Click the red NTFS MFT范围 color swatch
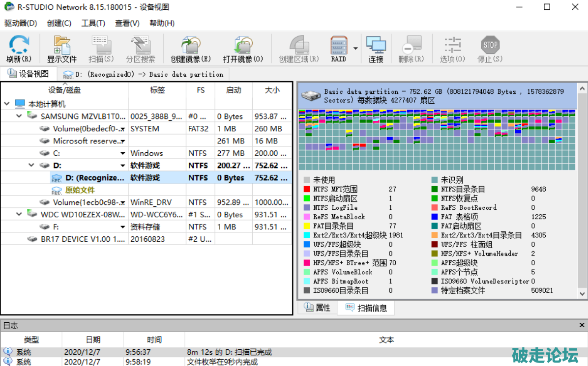The height and width of the screenshot is (366, 588). [x=307, y=189]
